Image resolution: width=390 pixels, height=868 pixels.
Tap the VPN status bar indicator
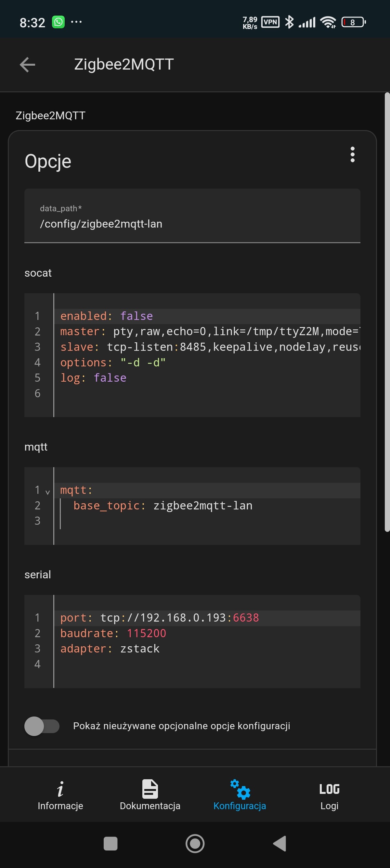click(x=270, y=22)
